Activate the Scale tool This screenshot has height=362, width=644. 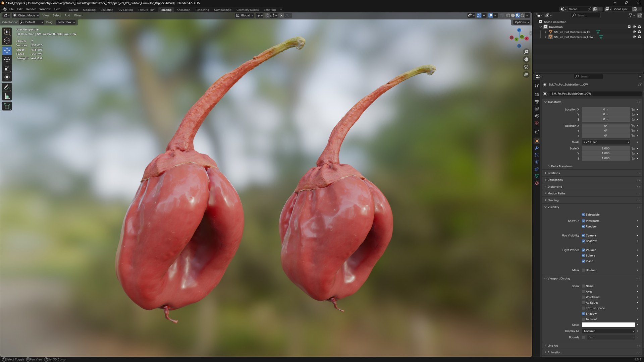coord(7,68)
